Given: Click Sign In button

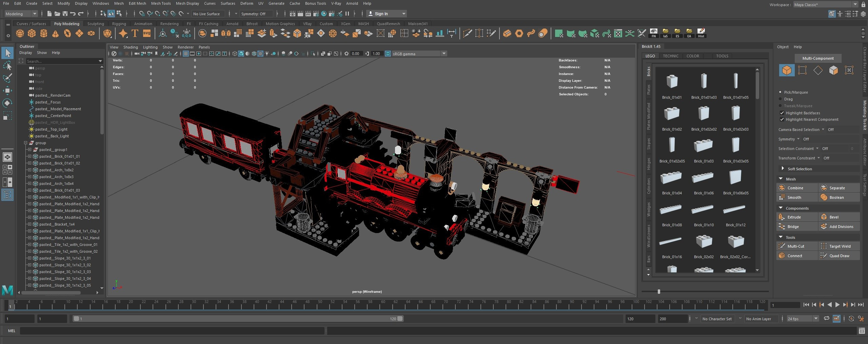Looking at the screenshot, I should [x=387, y=14].
